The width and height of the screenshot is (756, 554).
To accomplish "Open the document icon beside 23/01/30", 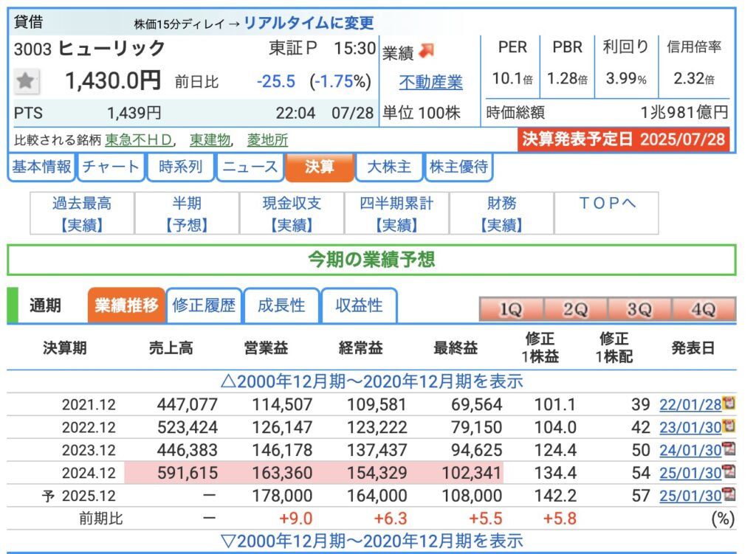I will 729,426.
